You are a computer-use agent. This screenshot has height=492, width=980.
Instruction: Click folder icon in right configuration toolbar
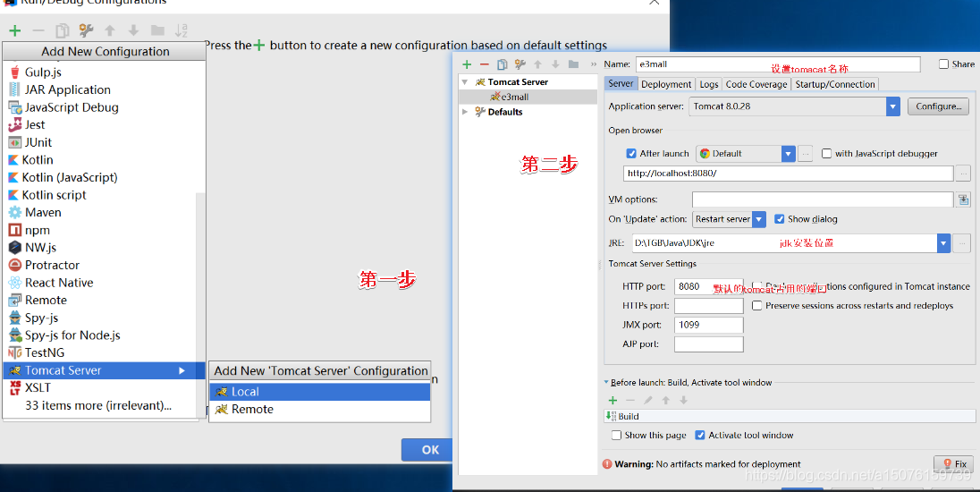[x=573, y=64]
